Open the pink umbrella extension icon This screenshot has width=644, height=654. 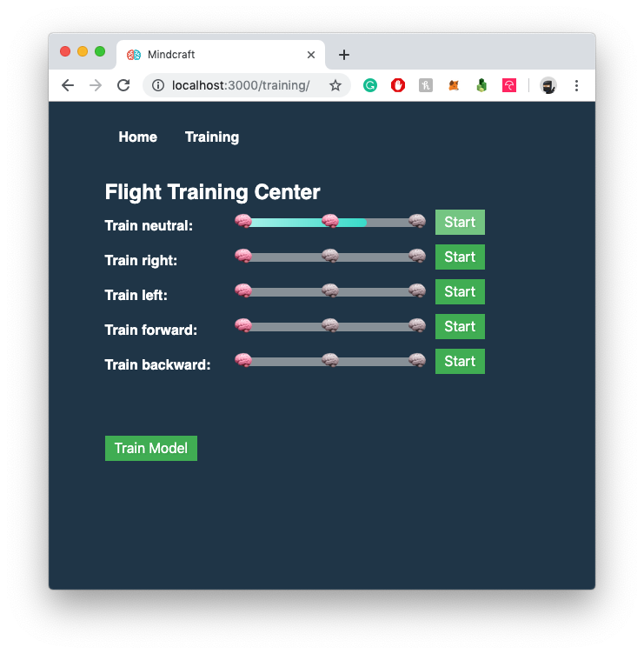[x=509, y=85]
